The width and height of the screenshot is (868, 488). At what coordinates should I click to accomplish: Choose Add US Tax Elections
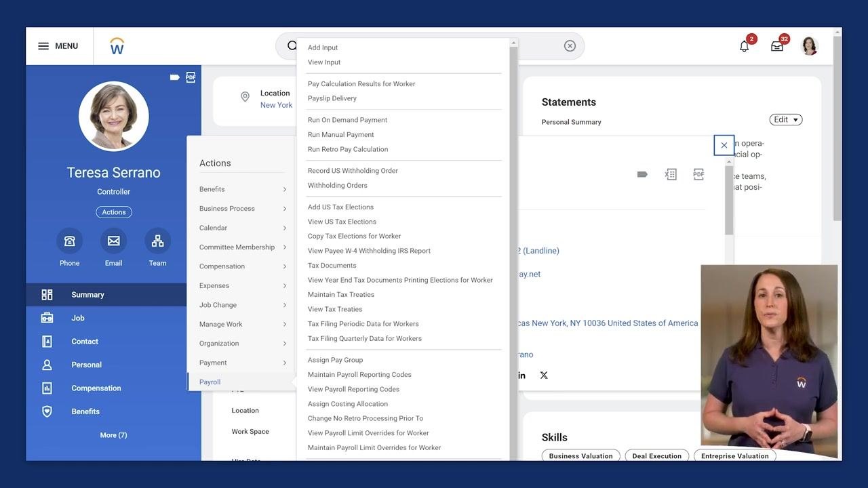coord(340,207)
